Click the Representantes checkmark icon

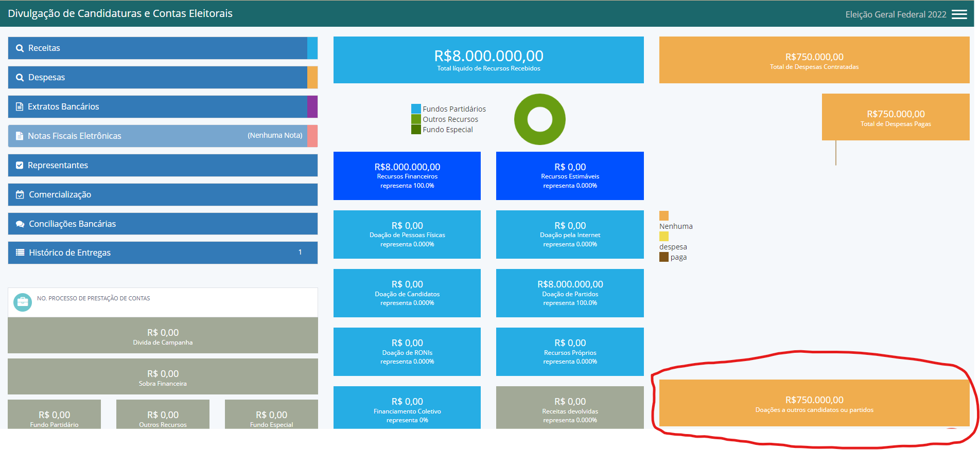coord(20,166)
